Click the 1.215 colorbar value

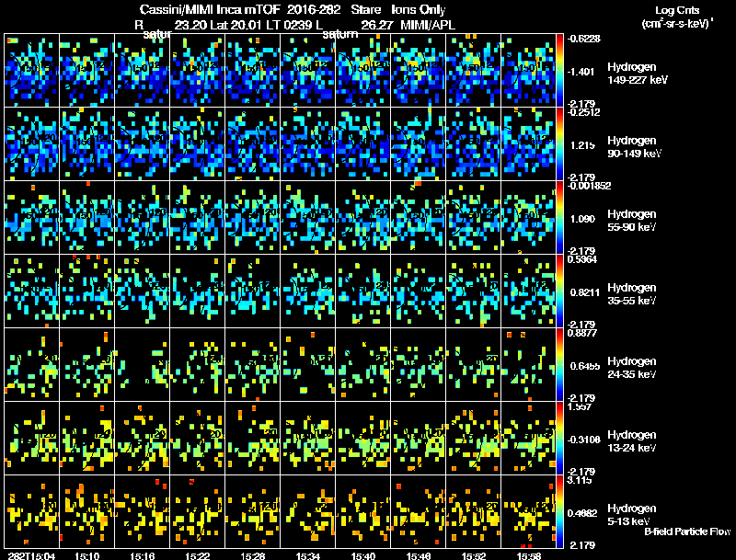[x=582, y=145]
